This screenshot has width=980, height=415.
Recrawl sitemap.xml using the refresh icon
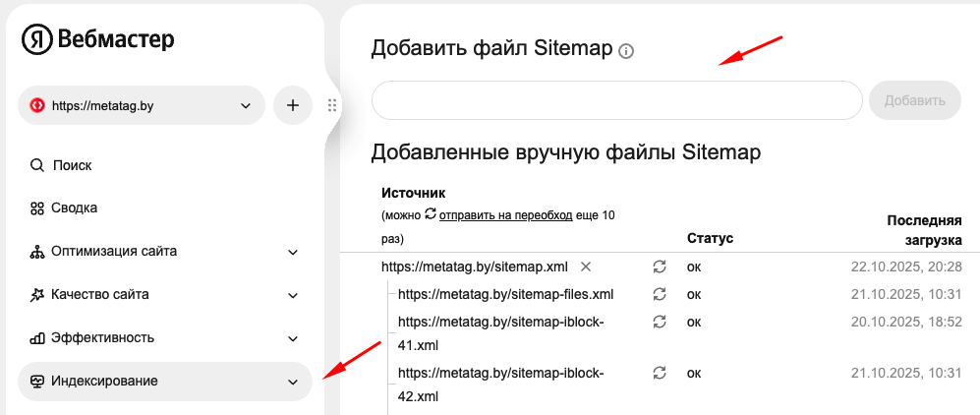tap(660, 267)
